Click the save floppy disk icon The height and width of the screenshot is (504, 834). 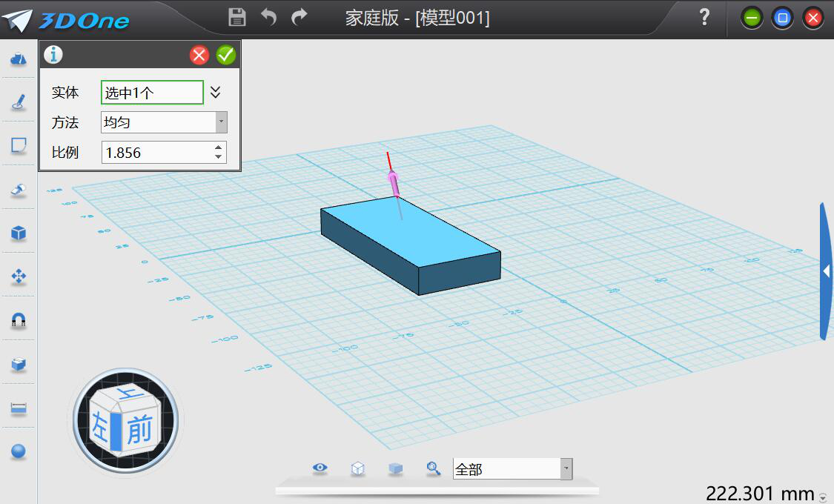237,17
